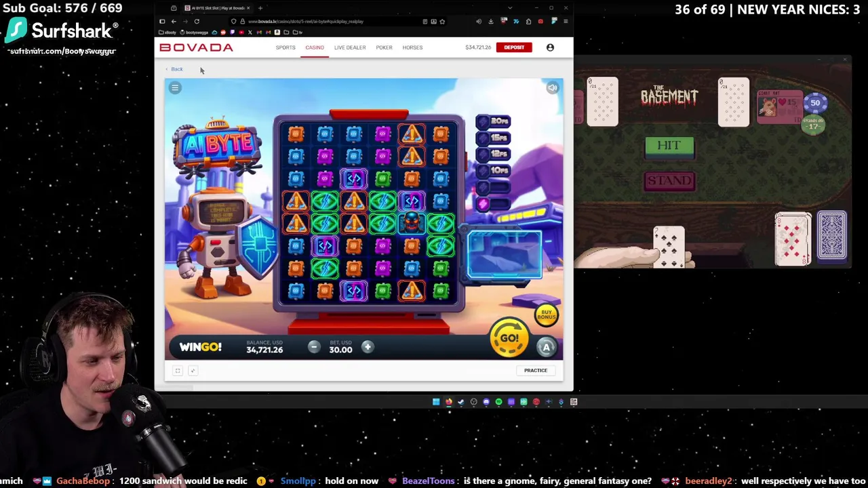
Task: Click the Bovada logo
Action: (196, 47)
